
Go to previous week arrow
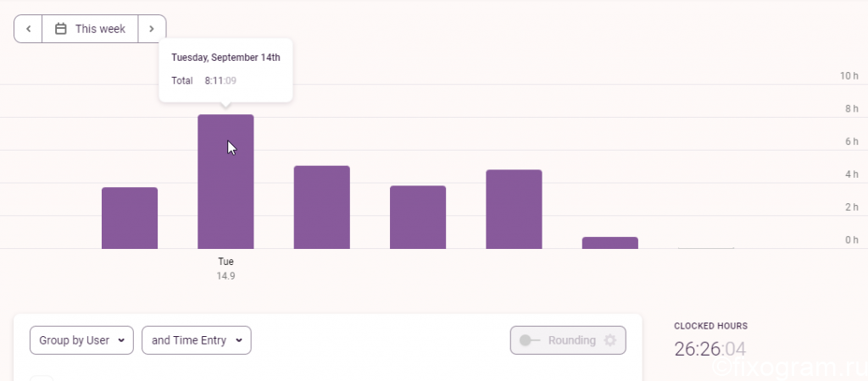[x=28, y=29]
